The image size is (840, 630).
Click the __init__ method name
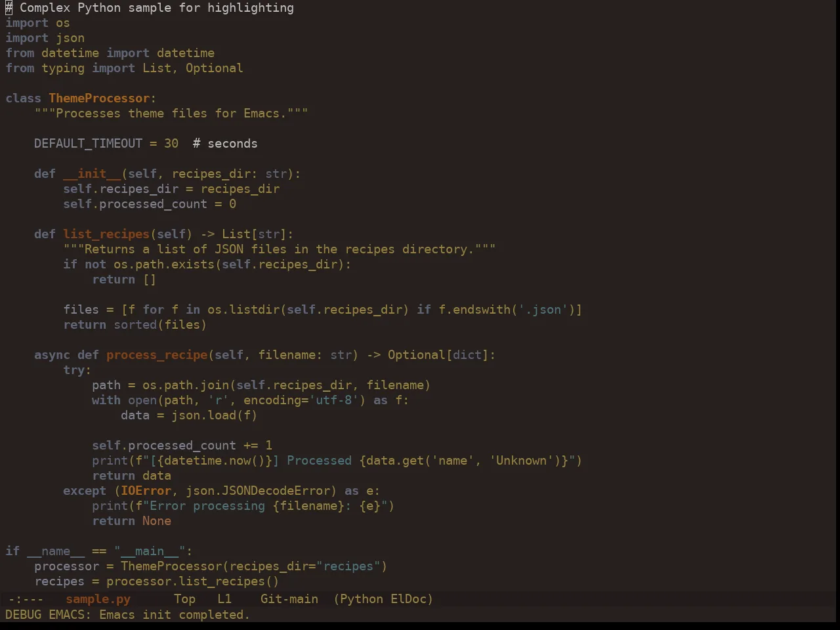click(92, 174)
